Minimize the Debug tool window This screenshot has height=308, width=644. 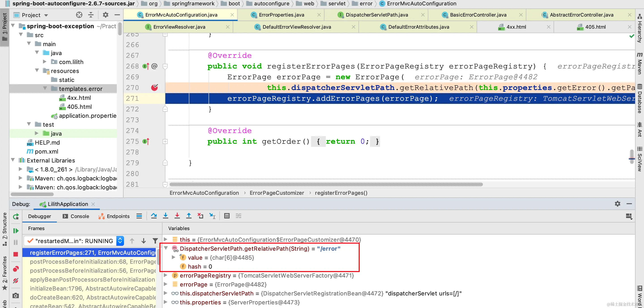pyautogui.click(x=629, y=204)
